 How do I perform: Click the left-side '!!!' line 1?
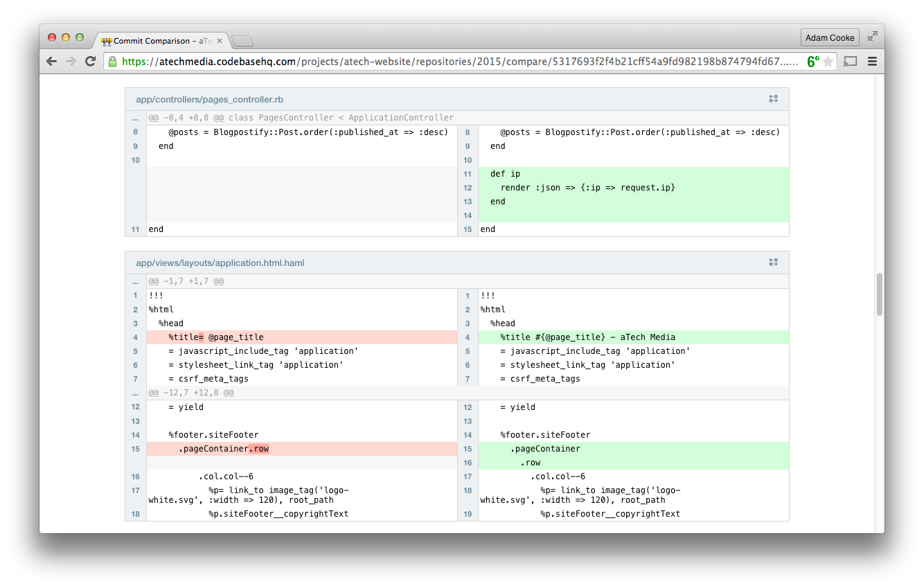[301, 296]
